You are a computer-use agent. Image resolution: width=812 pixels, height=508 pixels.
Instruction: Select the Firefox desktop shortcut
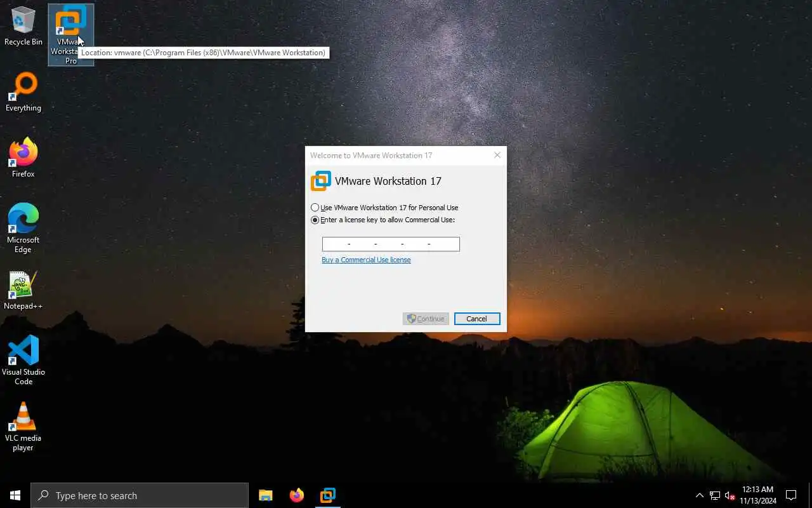point(23,159)
